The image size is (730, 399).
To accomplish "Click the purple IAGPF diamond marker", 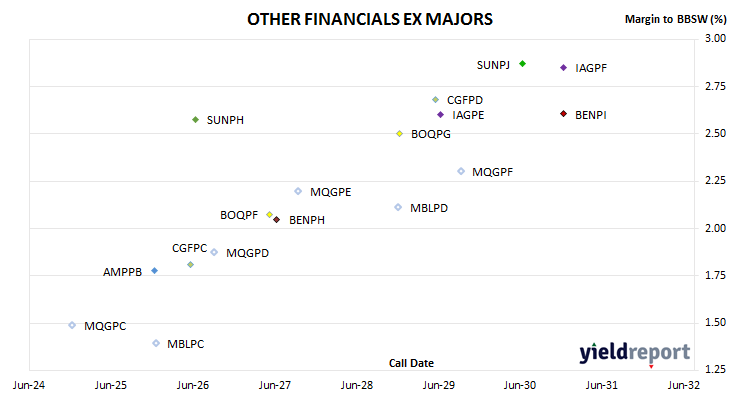I will click(x=563, y=68).
